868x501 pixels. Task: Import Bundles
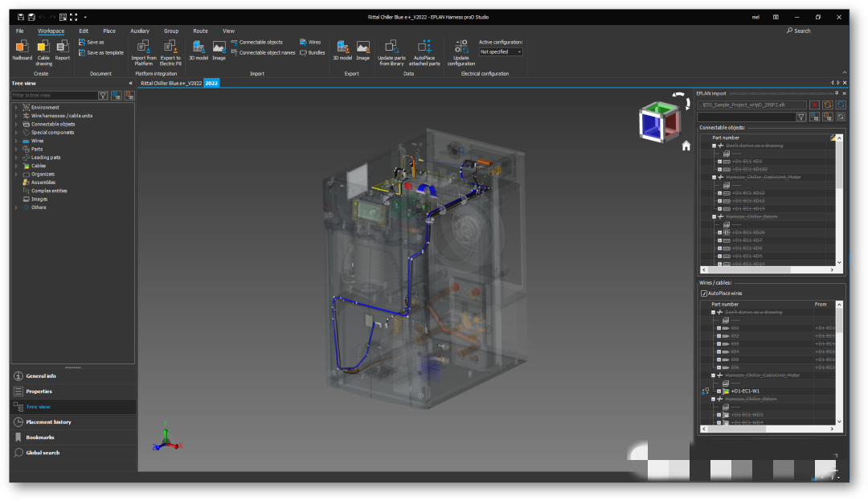(x=312, y=52)
